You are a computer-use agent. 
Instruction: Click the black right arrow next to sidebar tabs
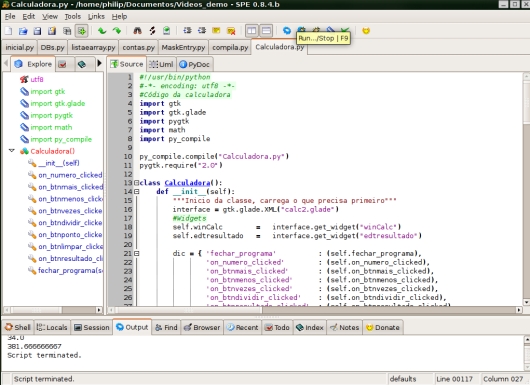99,63
